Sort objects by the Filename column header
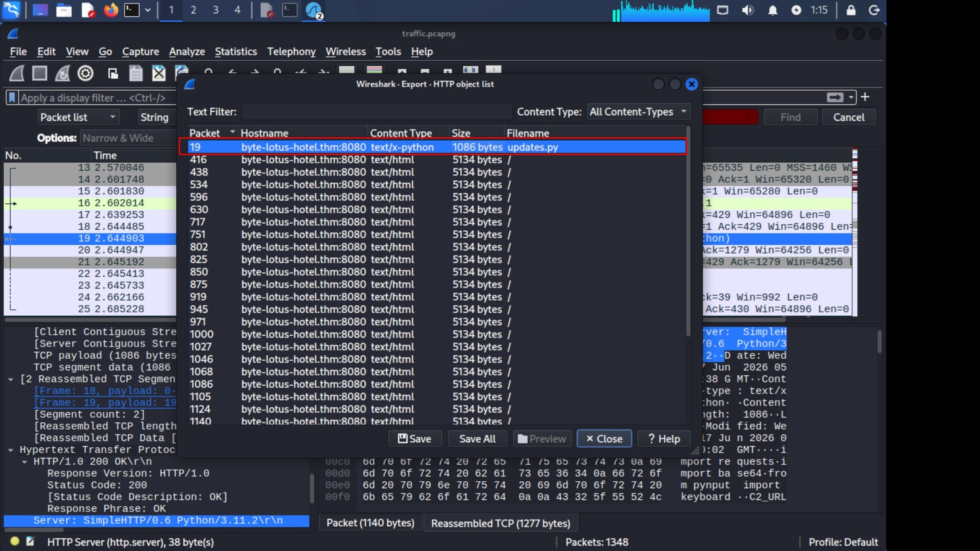Viewport: 980px width, 551px height. (595, 133)
